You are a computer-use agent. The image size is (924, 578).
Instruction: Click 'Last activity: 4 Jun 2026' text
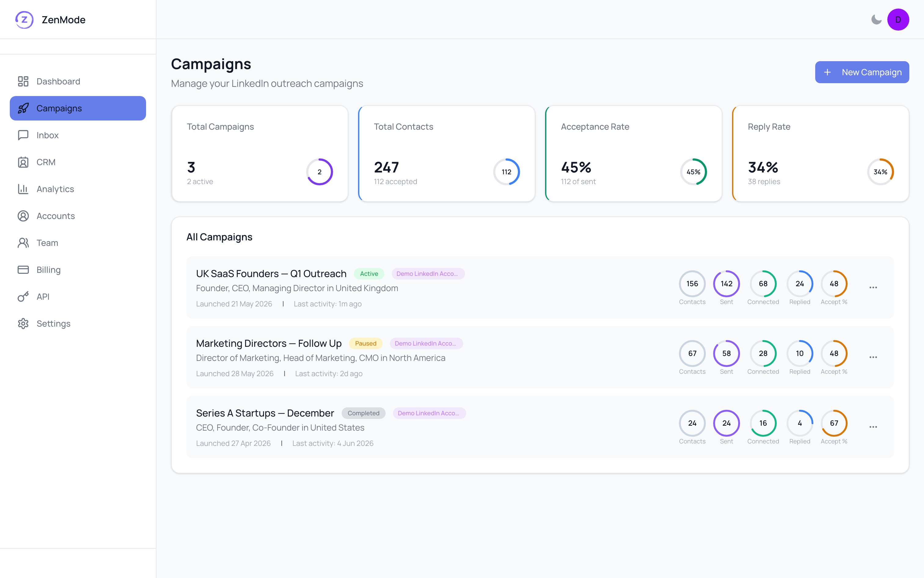333,443
